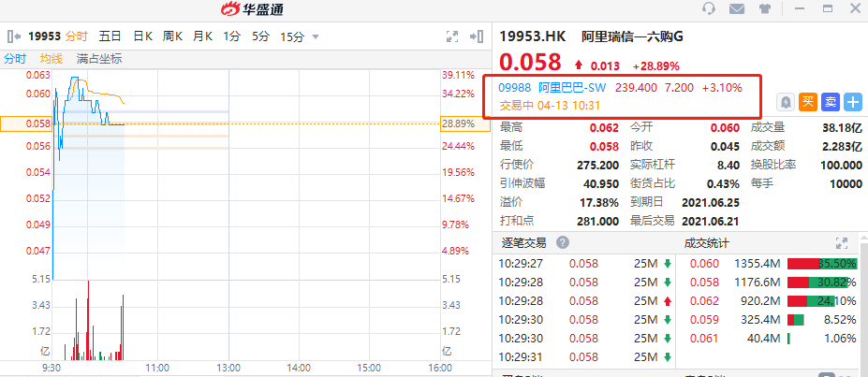Screen dimensions: 868x377
Task: Click the 0.058 current price axis label
Action: (x=38, y=123)
